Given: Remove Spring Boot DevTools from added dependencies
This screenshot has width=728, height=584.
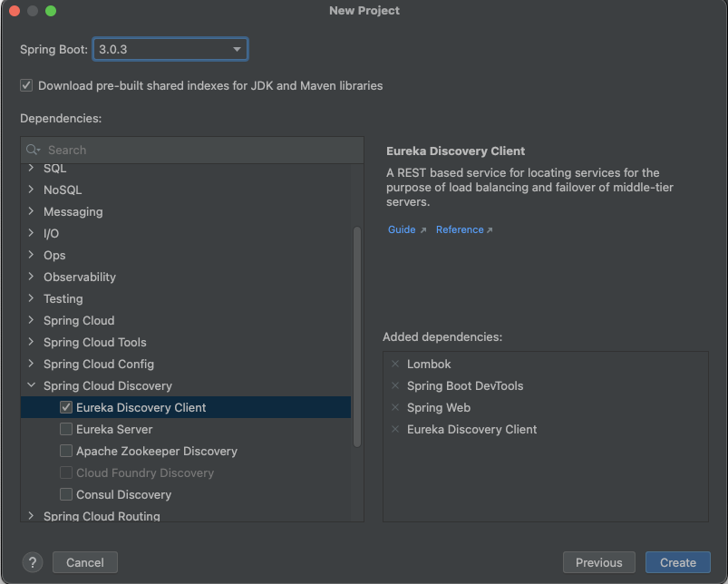Looking at the screenshot, I should point(395,385).
